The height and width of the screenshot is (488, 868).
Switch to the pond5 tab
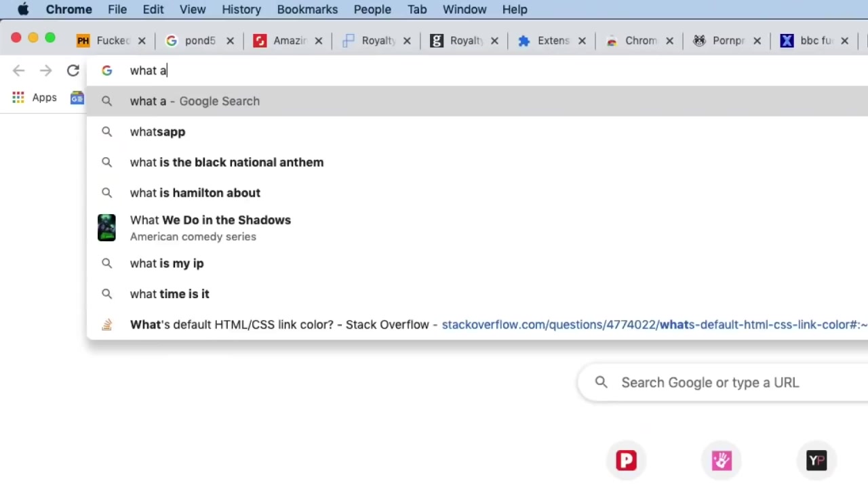point(200,41)
